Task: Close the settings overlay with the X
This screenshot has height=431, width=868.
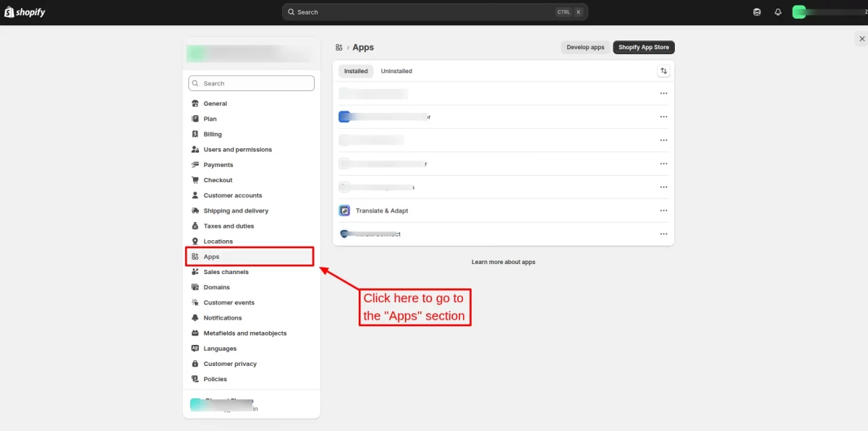Action: [861, 38]
